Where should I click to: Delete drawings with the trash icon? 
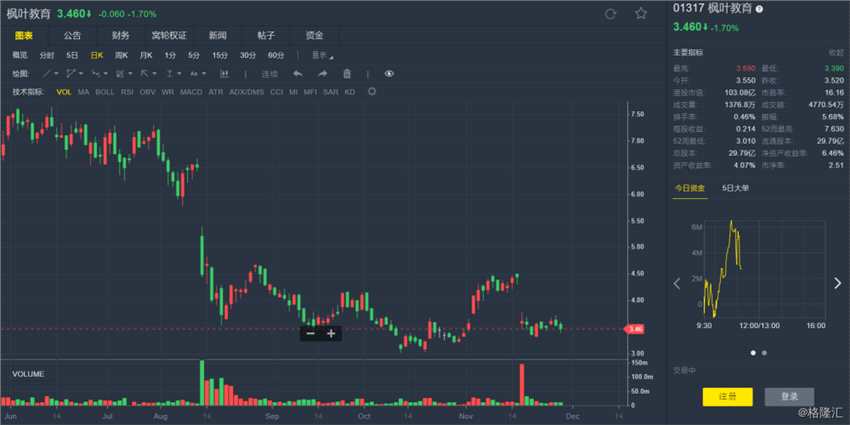(x=347, y=74)
